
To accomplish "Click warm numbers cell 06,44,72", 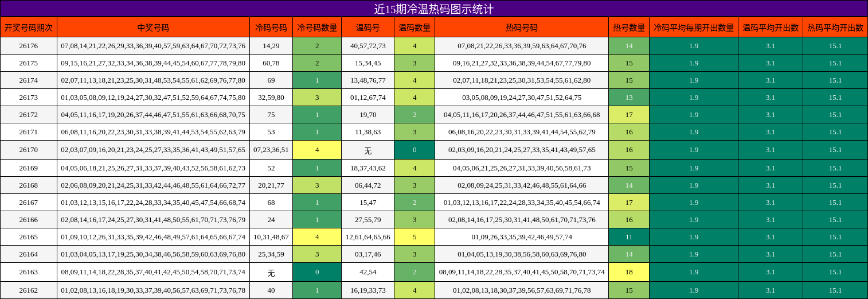I will (367, 185).
